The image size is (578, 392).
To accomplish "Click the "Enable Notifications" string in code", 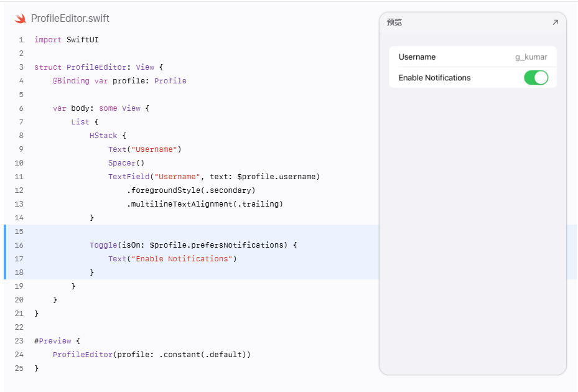I will [x=182, y=259].
